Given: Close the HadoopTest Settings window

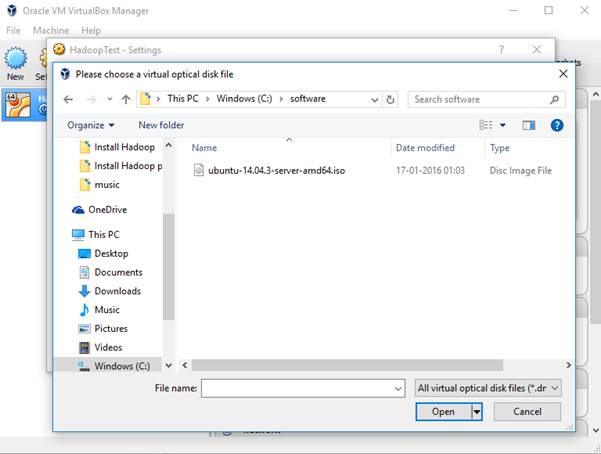Looking at the screenshot, I should pyautogui.click(x=537, y=49).
